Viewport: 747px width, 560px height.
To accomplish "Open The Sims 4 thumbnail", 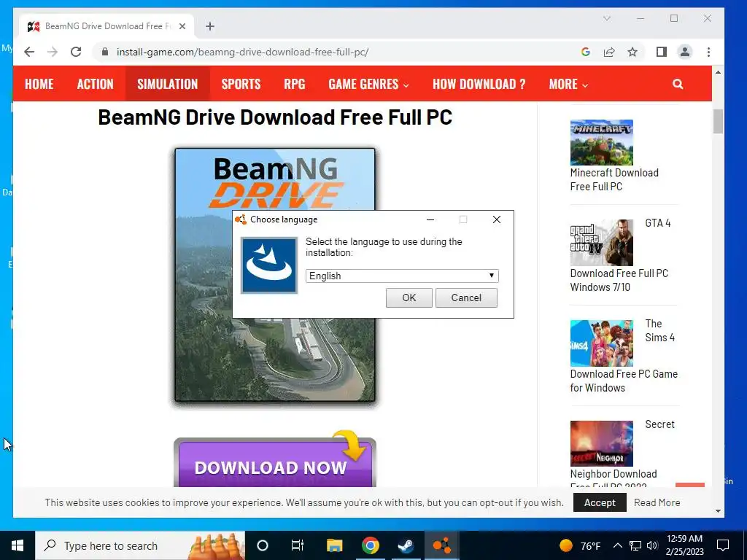I will pyautogui.click(x=602, y=343).
